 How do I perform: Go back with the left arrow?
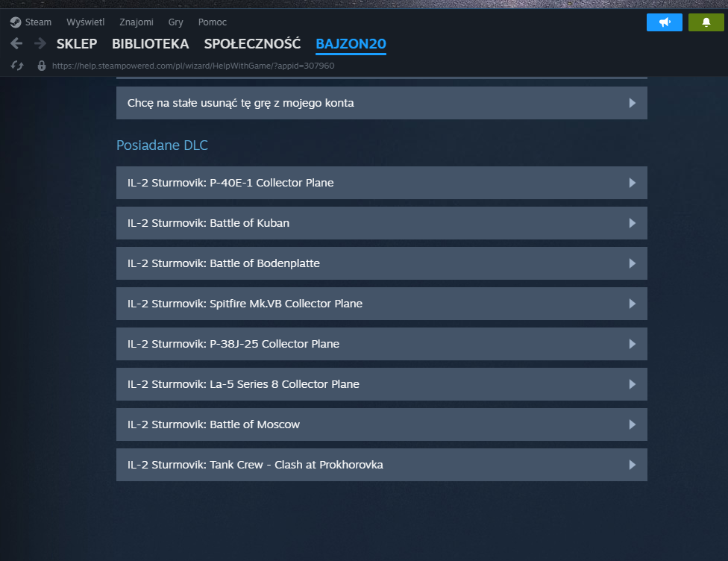[16, 44]
